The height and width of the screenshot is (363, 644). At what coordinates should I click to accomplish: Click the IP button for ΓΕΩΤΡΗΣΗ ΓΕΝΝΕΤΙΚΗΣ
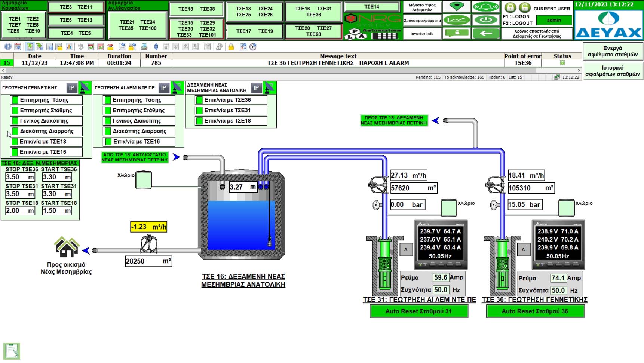pos(71,88)
